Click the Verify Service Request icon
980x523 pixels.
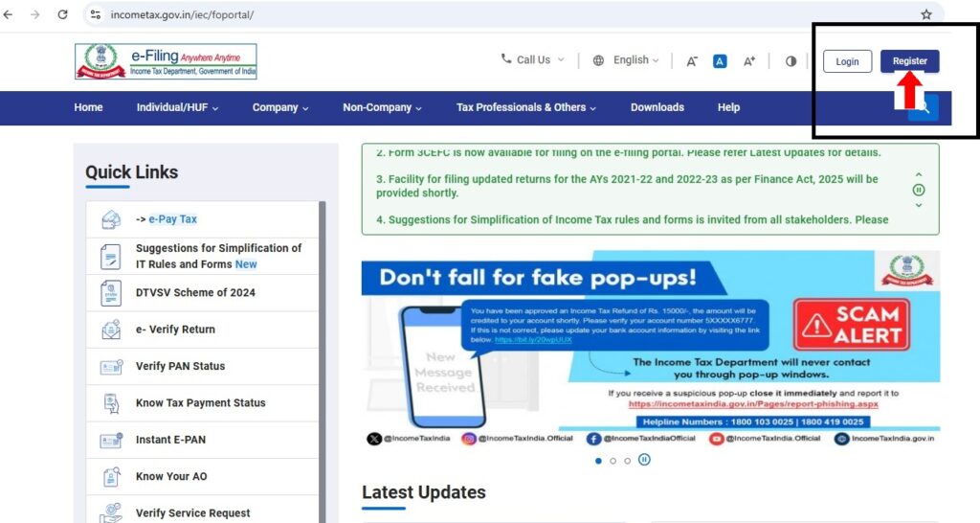click(111, 513)
